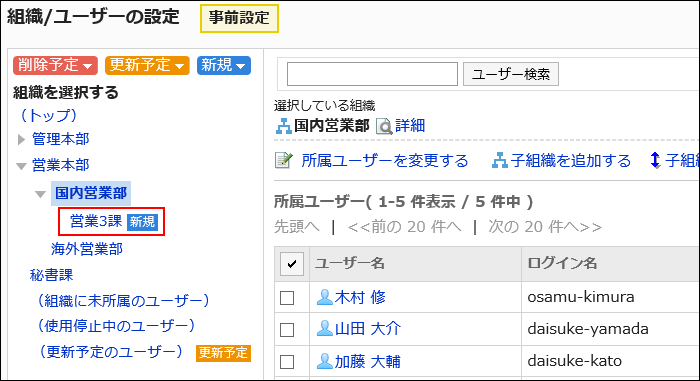The height and width of the screenshot is (381, 700).
Task: Click the 詳細 magnifier icon
Action: click(x=384, y=126)
